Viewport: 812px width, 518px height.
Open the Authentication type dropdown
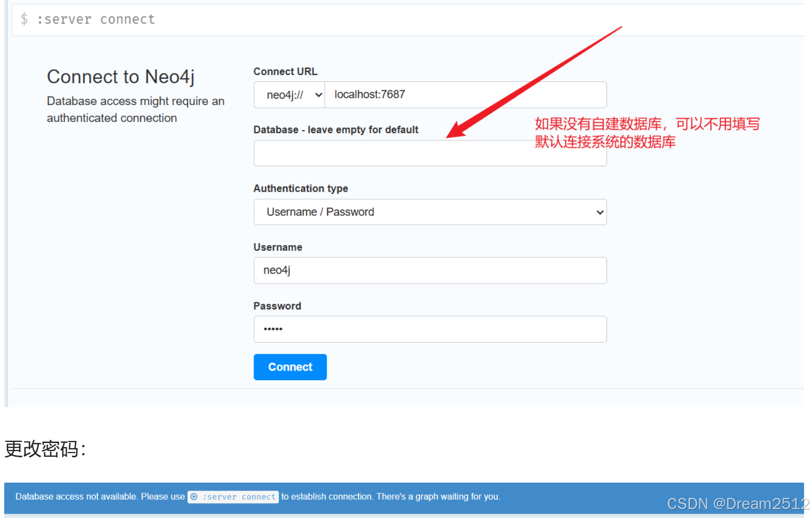click(x=430, y=212)
